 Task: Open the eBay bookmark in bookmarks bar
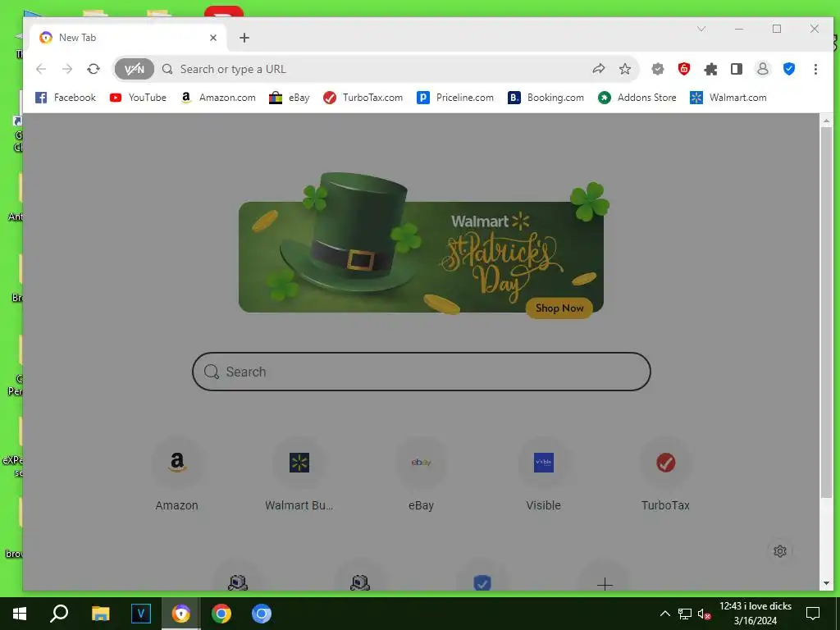point(290,98)
